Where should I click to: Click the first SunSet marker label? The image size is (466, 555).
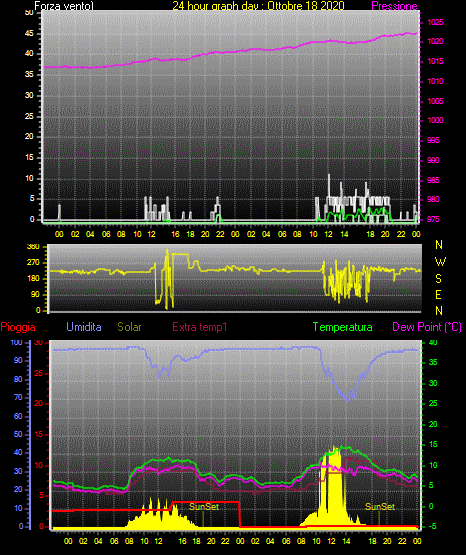coord(204,507)
